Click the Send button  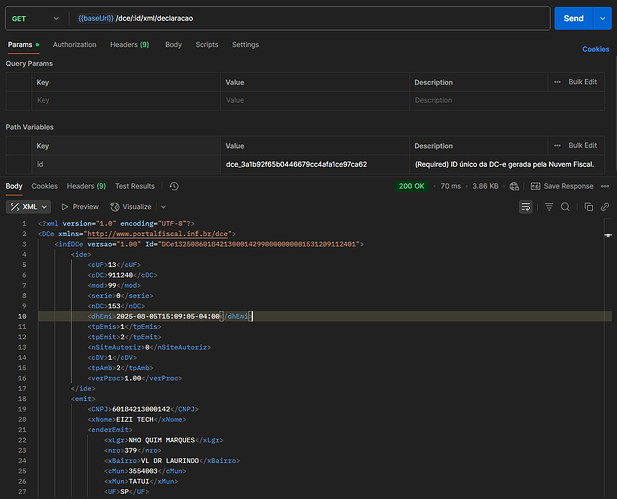[573, 18]
